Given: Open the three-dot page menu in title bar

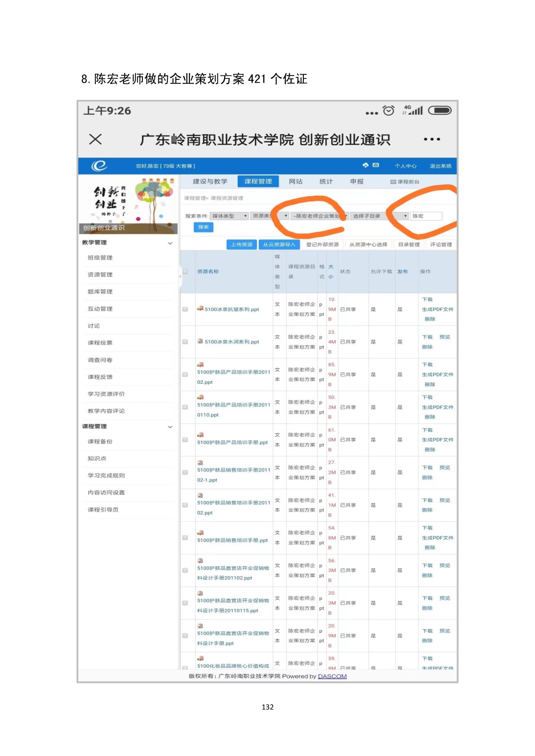Looking at the screenshot, I should point(432,139).
